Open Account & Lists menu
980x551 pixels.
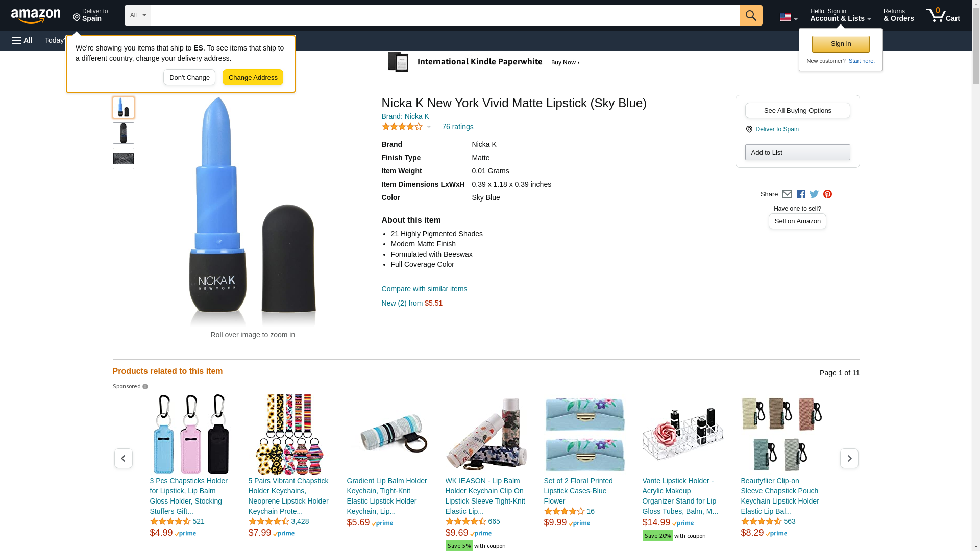840,15
